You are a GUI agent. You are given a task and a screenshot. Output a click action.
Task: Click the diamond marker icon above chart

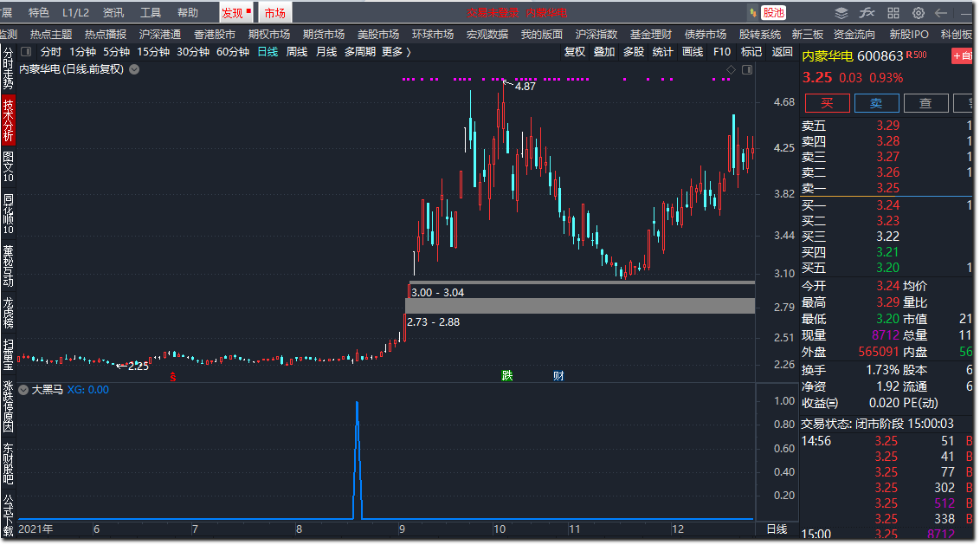731,69
